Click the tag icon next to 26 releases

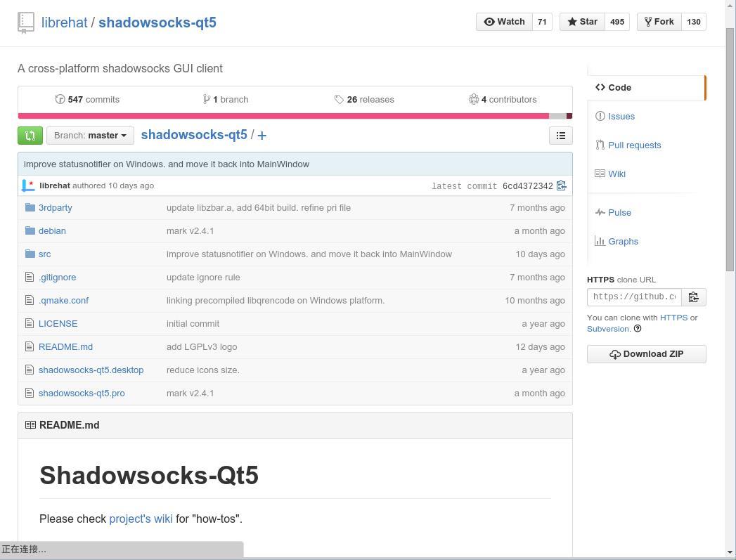339,100
